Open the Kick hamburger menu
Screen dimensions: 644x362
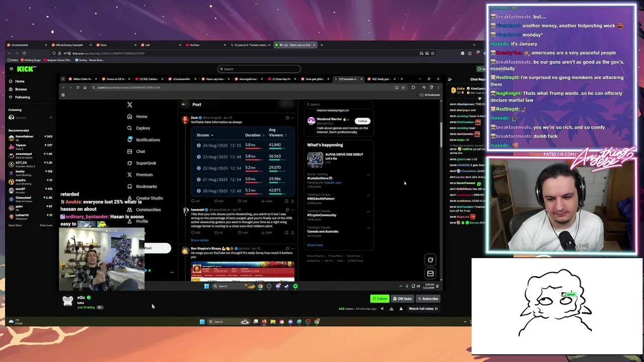tap(11, 69)
